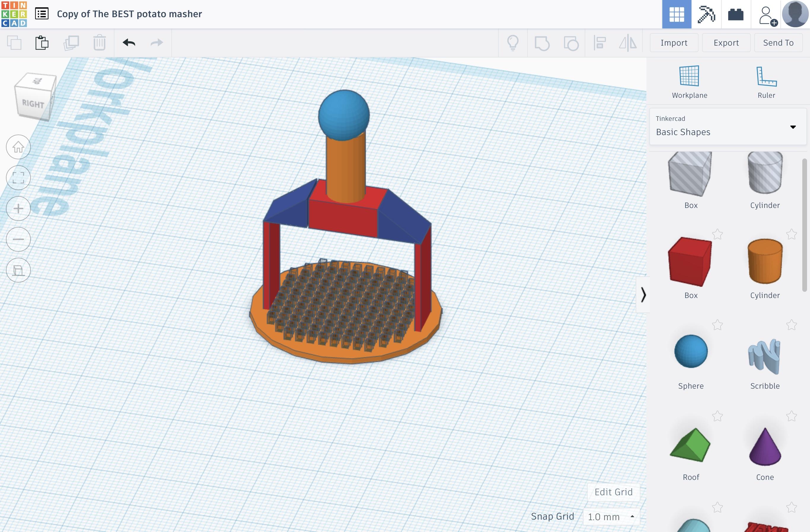The width and height of the screenshot is (810, 532).
Task: Open the Bricks mode icon
Action: [x=736, y=14]
